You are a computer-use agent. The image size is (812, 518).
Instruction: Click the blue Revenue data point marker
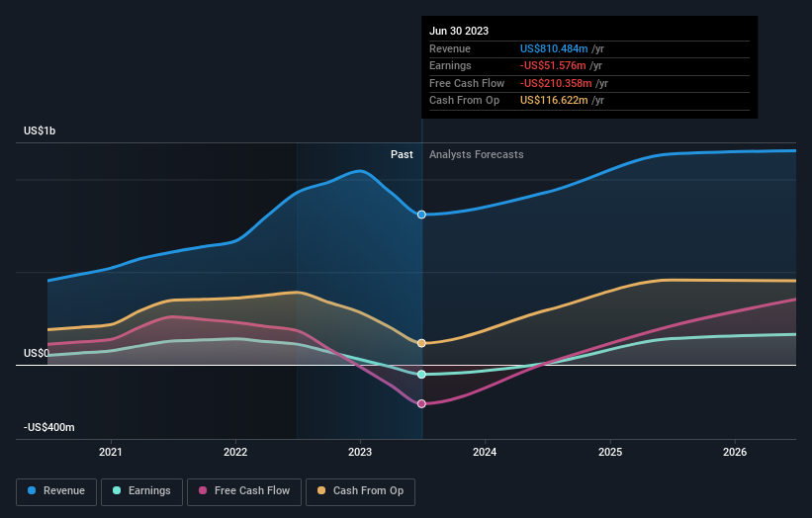(421, 215)
